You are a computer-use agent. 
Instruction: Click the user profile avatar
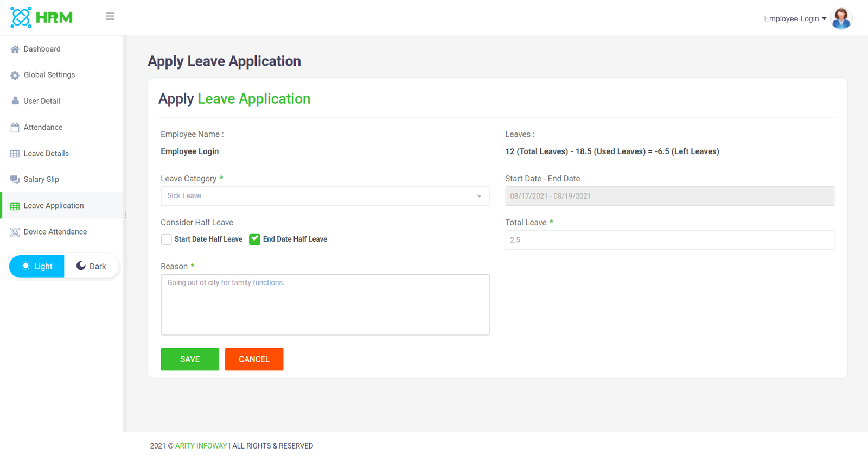point(841,18)
